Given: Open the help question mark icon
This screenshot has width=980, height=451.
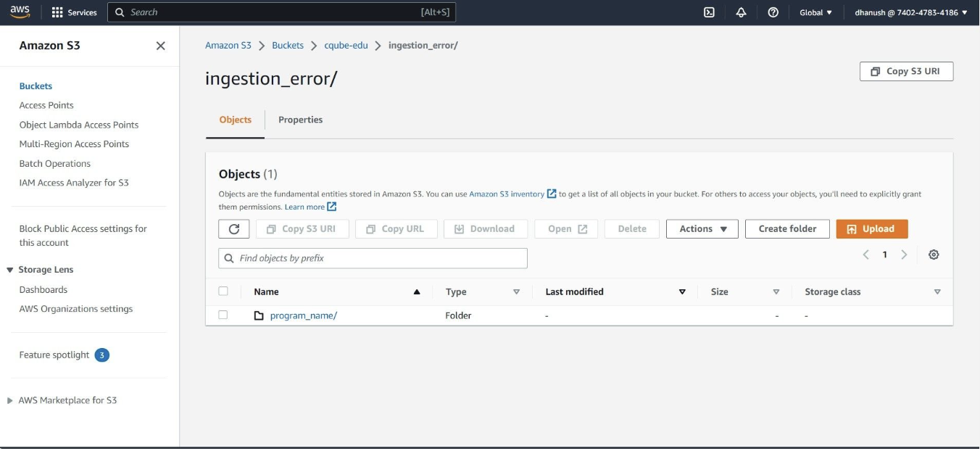Looking at the screenshot, I should point(773,12).
